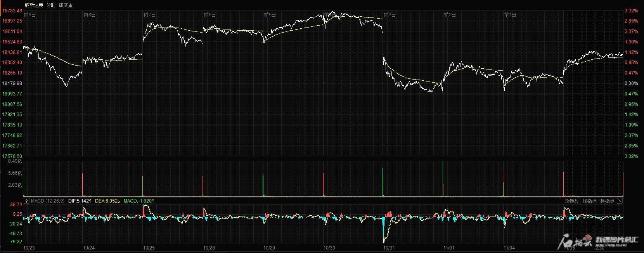Click the 11/01 date on time axis
Viewport: 644px width, 253px height.
pyautogui.click(x=449, y=248)
